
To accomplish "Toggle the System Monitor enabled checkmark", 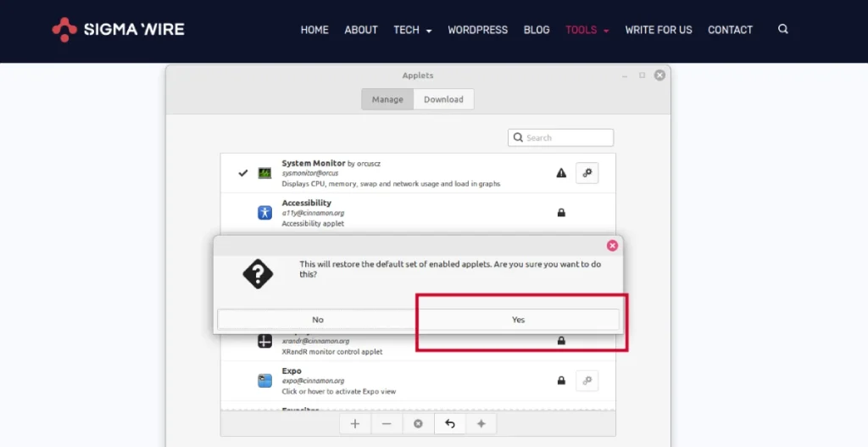I will (x=243, y=173).
